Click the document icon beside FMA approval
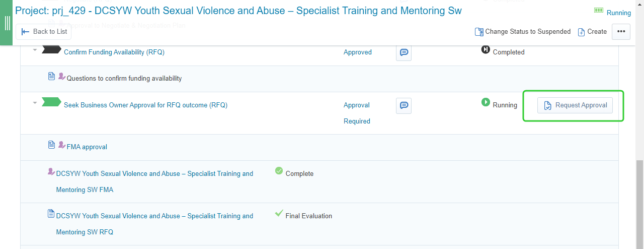Image resolution: width=644 pixels, height=249 pixels. (51, 145)
